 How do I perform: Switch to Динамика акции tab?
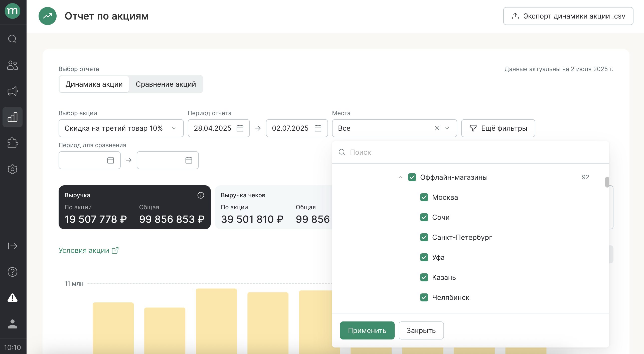[94, 84]
